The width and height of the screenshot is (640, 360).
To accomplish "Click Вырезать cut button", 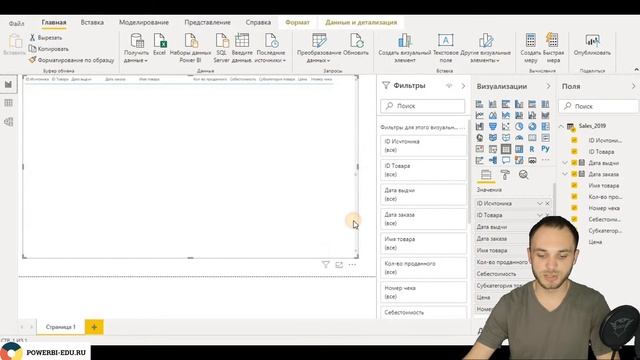I will coord(45,38).
